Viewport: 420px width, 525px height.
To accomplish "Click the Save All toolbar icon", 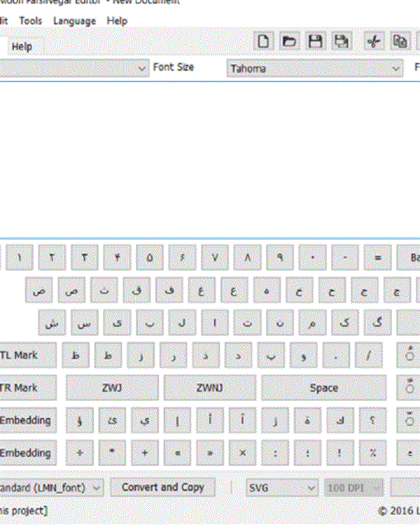I will click(x=342, y=41).
